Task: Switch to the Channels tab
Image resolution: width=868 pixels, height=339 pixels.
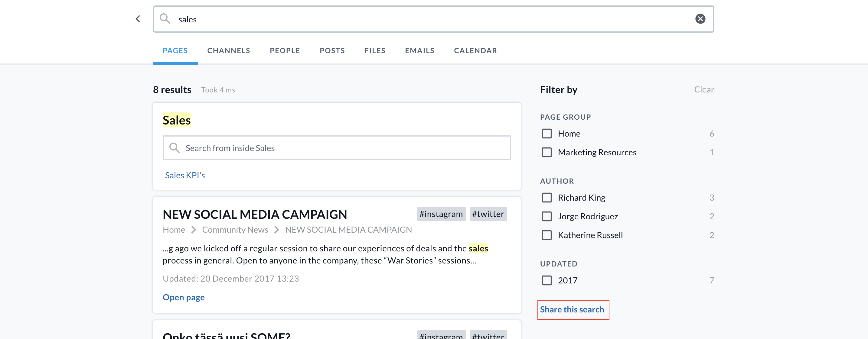Action: point(228,50)
